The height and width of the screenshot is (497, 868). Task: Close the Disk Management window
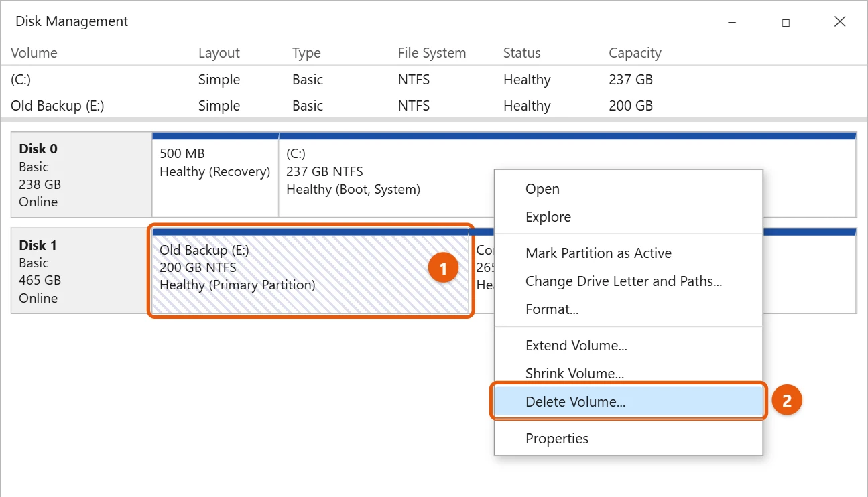(840, 22)
